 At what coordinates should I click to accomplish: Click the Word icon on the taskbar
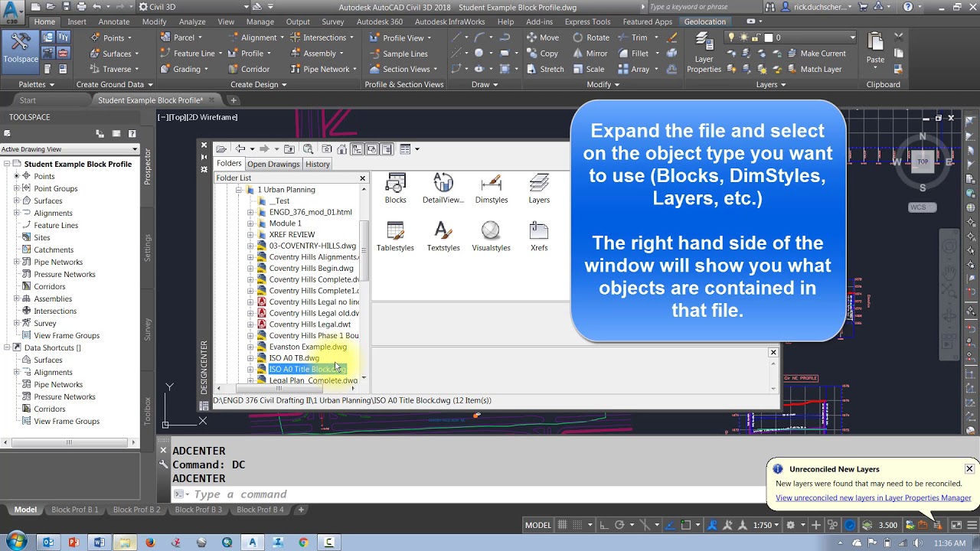(99, 543)
